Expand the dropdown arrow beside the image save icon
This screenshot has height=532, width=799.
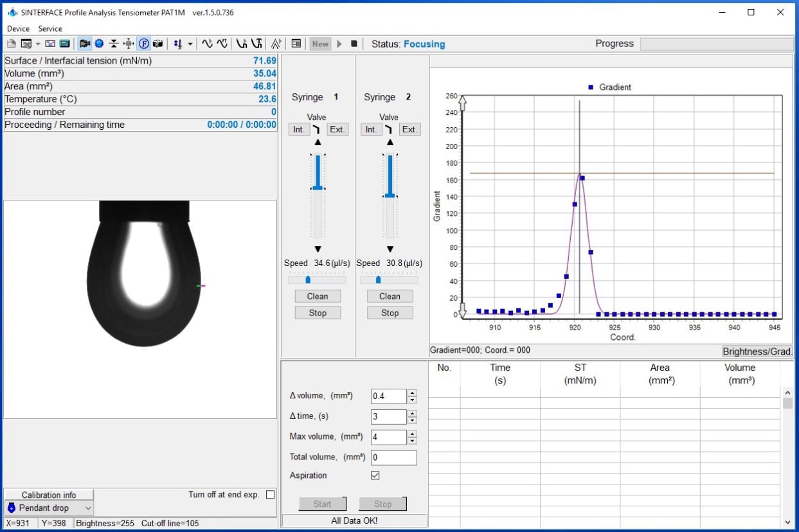point(37,44)
